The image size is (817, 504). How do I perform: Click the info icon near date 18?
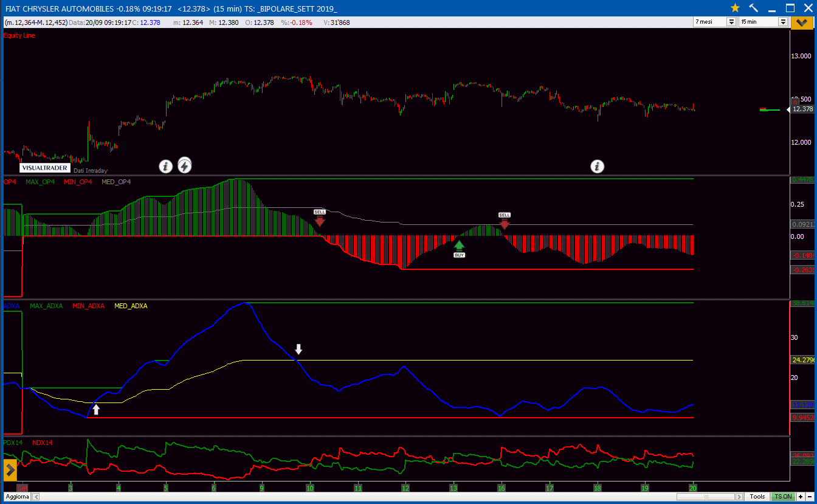(598, 166)
